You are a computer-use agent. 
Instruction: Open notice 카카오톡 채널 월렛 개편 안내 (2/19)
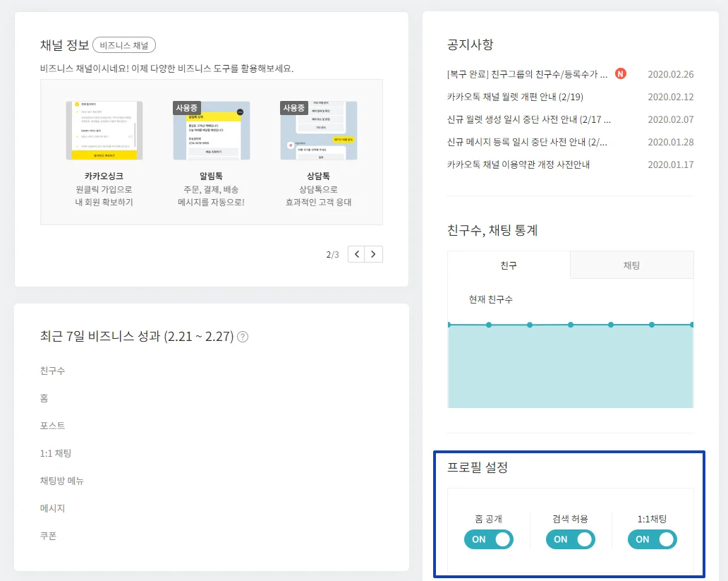tap(515, 97)
